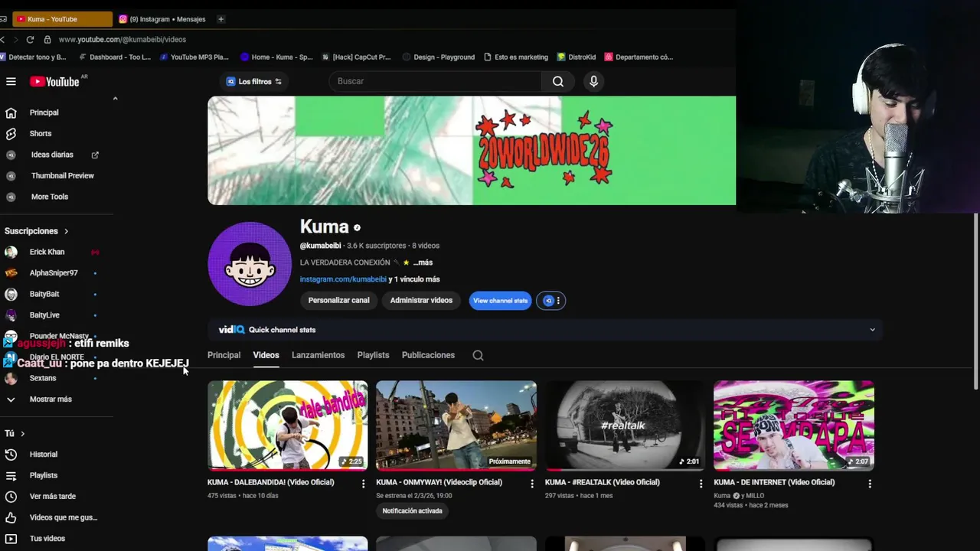Open Los filtros vidIQ button
The height and width of the screenshot is (551, 980).
pos(255,81)
